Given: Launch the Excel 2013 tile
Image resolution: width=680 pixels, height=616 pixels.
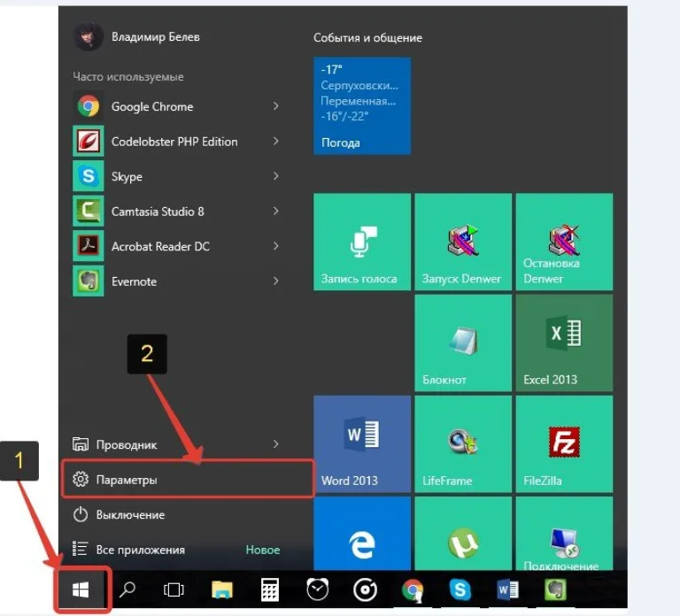Looking at the screenshot, I should pos(564,343).
